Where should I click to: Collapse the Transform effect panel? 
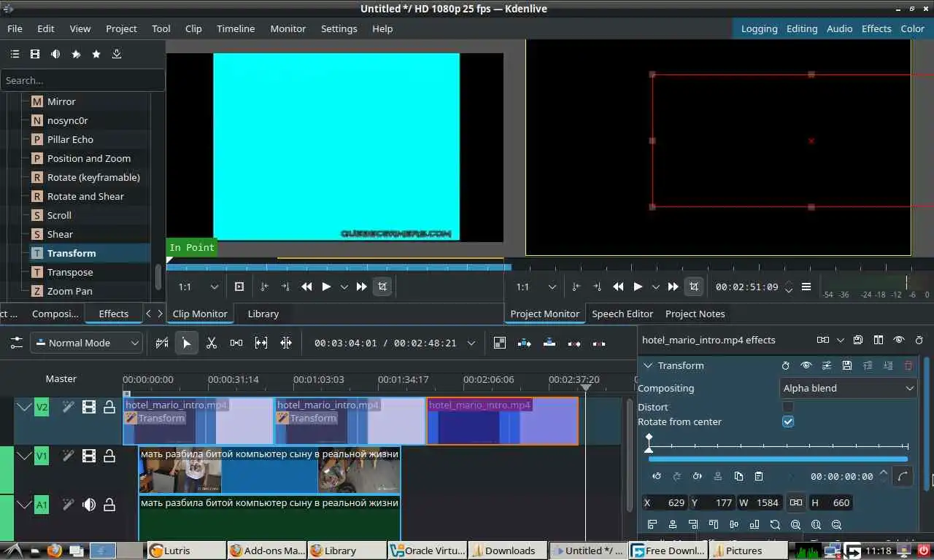click(647, 365)
